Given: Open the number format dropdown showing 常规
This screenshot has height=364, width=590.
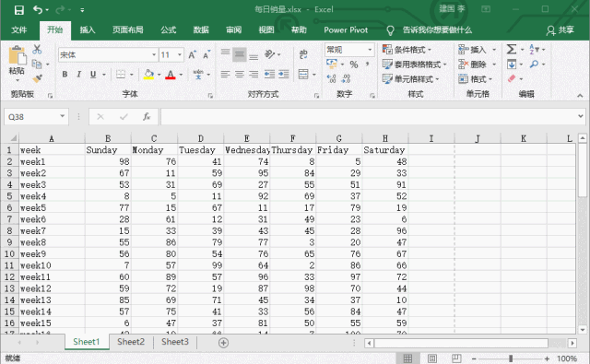Looking at the screenshot, I should click(370, 50).
